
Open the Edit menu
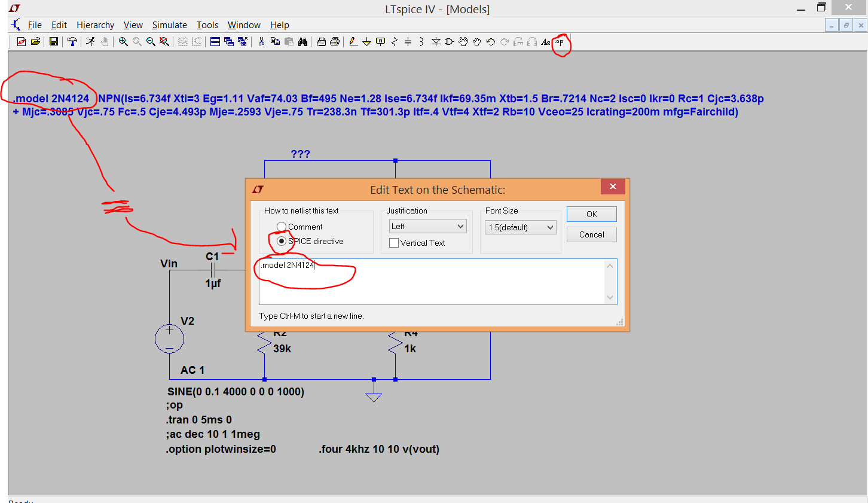tap(59, 25)
